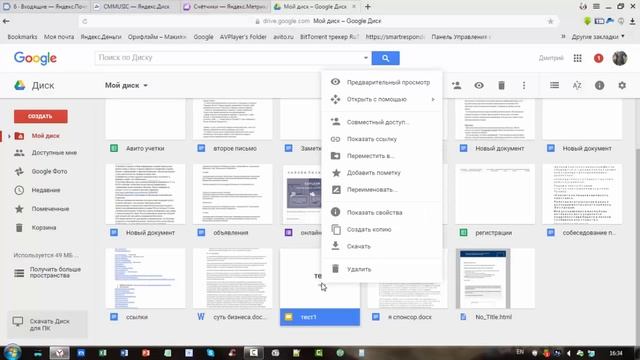Viewport: 640px width, 360px height.
Task: Choose Создать копию in context menu
Action: 382,229
